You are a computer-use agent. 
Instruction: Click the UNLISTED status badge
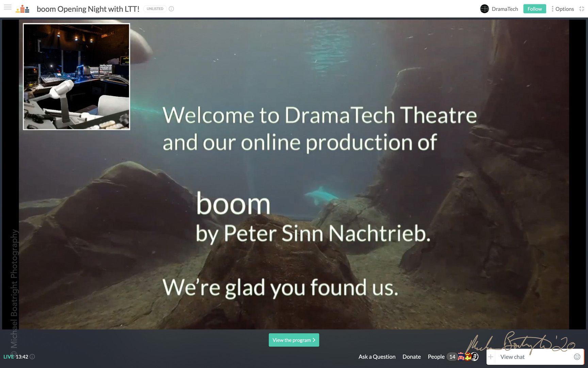click(155, 9)
